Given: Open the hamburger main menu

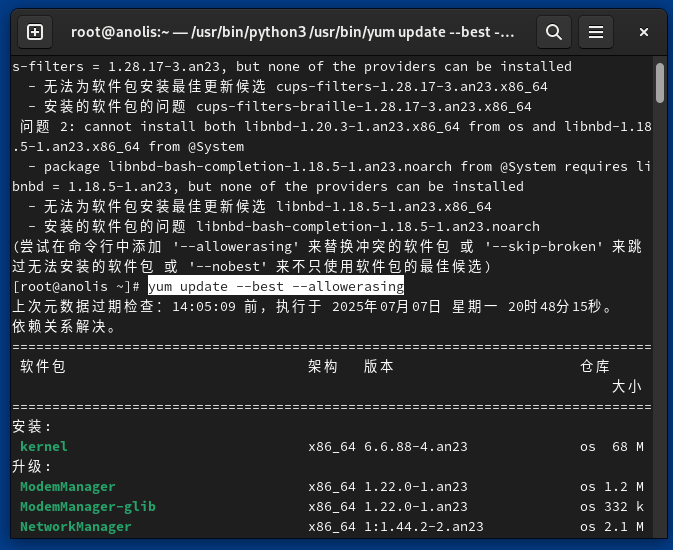Looking at the screenshot, I should click(x=595, y=33).
